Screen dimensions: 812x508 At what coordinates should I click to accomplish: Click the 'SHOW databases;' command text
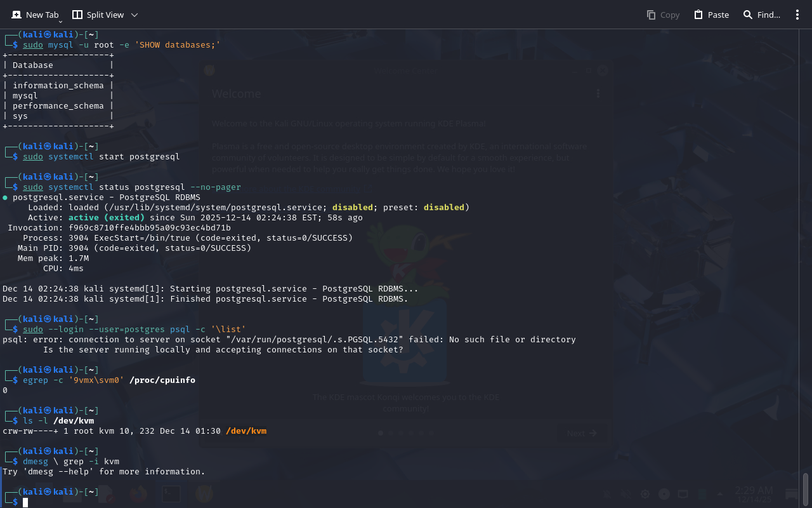tap(177, 45)
